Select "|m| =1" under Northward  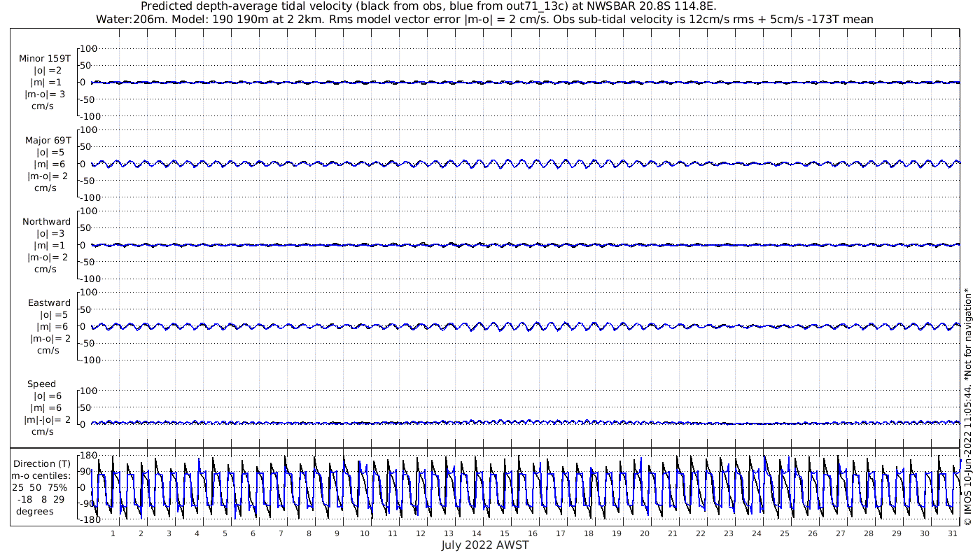[50, 245]
